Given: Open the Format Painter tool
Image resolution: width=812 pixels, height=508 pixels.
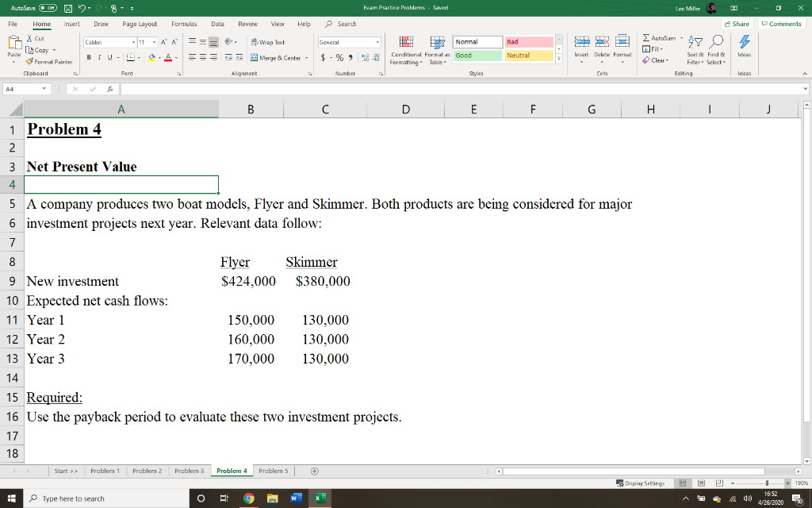Looking at the screenshot, I should (x=49, y=61).
